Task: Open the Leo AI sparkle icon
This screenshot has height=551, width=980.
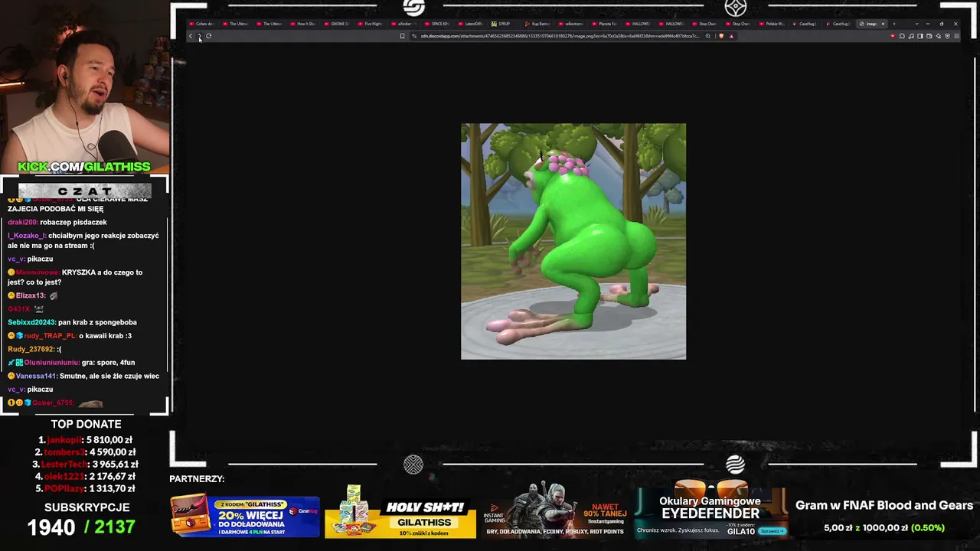Action: 939,36
